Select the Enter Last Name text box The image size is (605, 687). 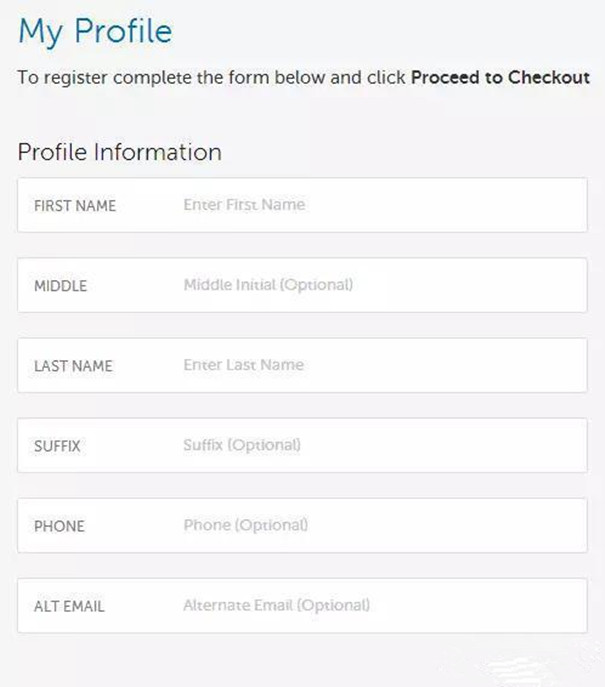click(x=380, y=365)
